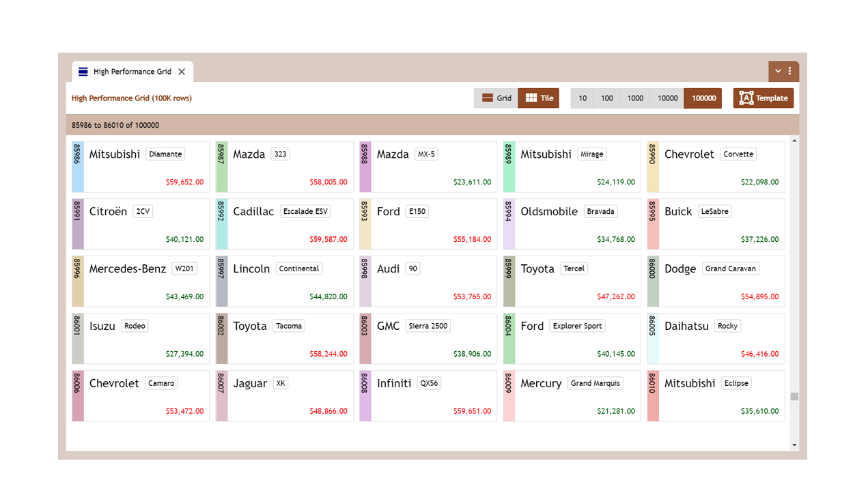The width and height of the screenshot is (868, 500).
Task: Switch to Tile view
Action: click(x=539, y=98)
